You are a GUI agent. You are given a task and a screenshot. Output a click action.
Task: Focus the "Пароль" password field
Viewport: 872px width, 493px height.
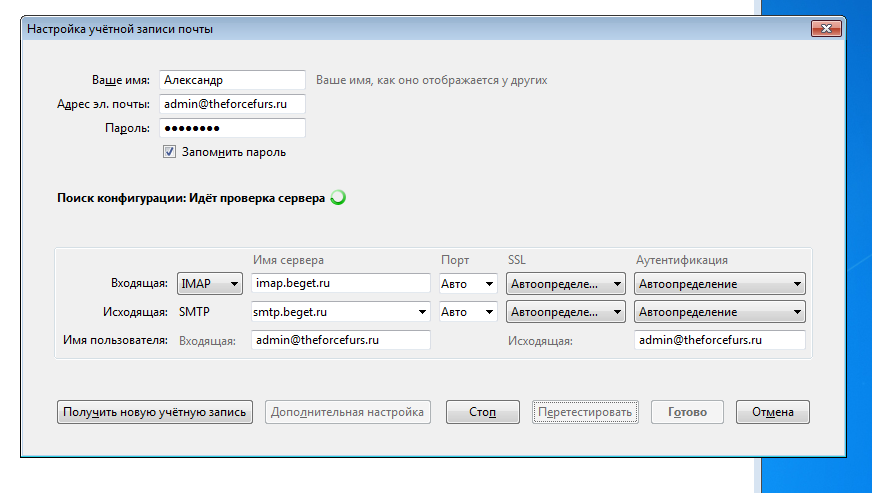[x=232, y=128]
